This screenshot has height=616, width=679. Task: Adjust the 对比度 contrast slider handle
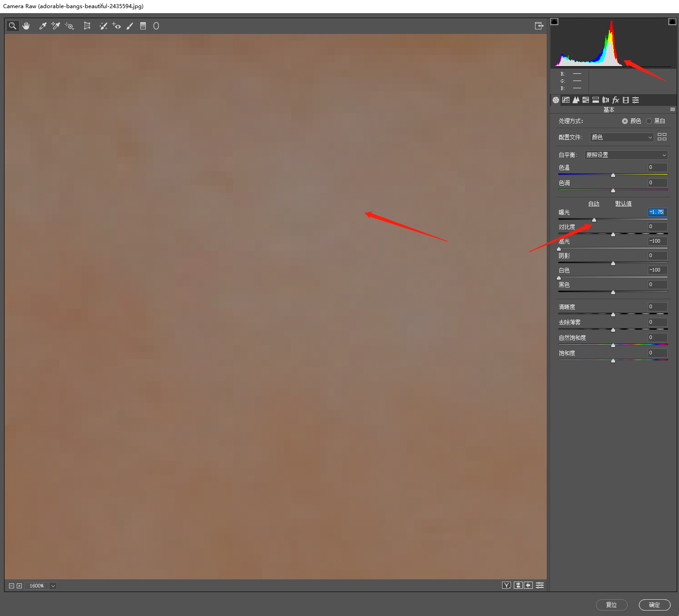click(613, 234)
